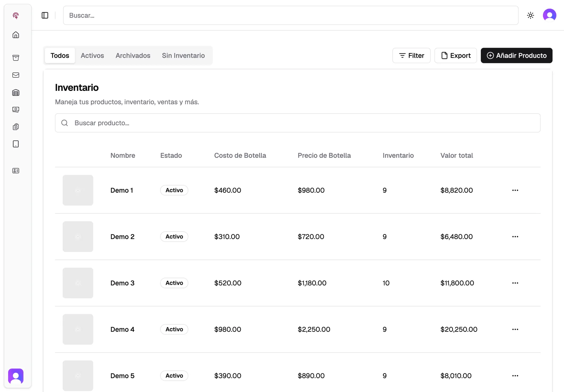This screenshot has height=392, width=564.
Task: Click the $2,250.00 price cell
Action: point(314,329)
